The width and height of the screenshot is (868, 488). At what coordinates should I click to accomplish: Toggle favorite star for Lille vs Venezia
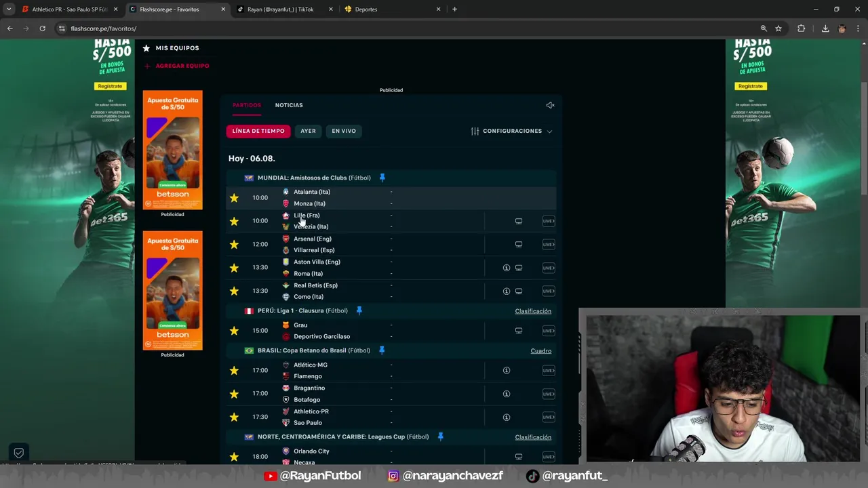234,221
